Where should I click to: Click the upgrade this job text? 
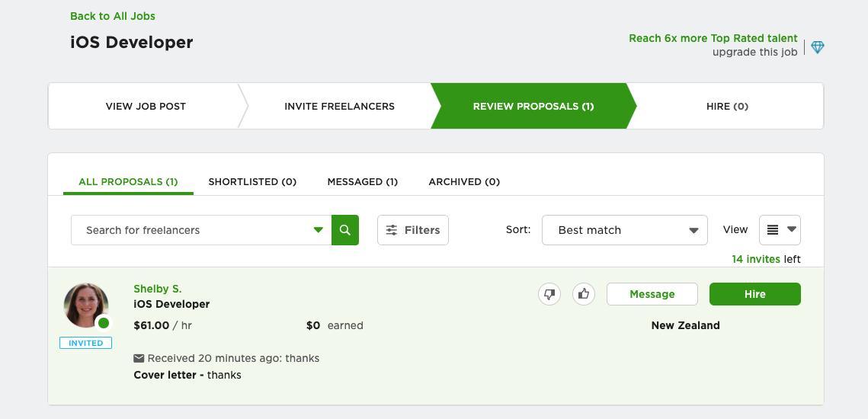click(755, 52)
